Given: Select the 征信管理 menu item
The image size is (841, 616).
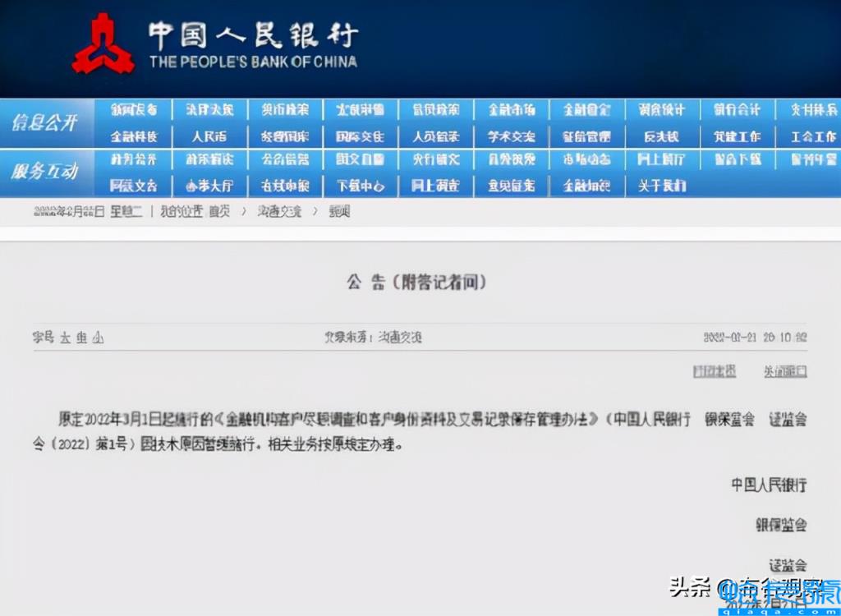Looking at the screenshot, I should 586,137.
